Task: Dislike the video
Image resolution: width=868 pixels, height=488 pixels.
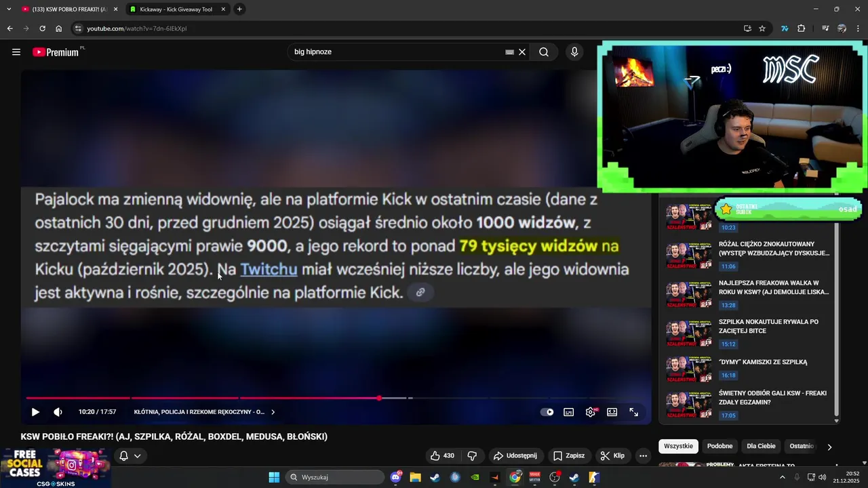Action: coord(473,455)
